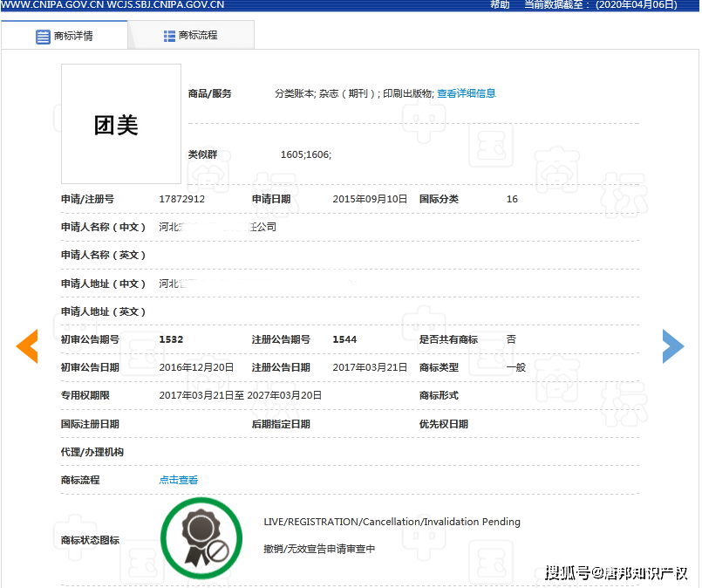Go to previous trademark with orange arrow
The image size is (702, 588).
click(x=27, y=346)
